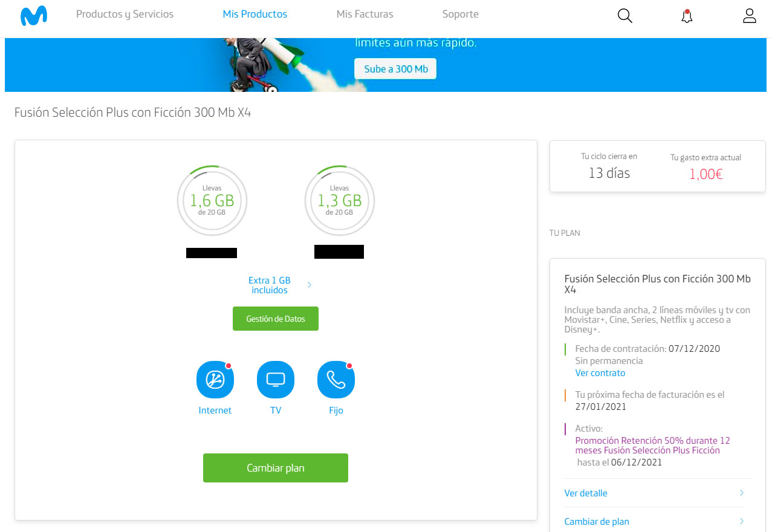Click the 13 días cycle text
The image size is (772, 532).
pyautogui.click(x=609, y=173)
